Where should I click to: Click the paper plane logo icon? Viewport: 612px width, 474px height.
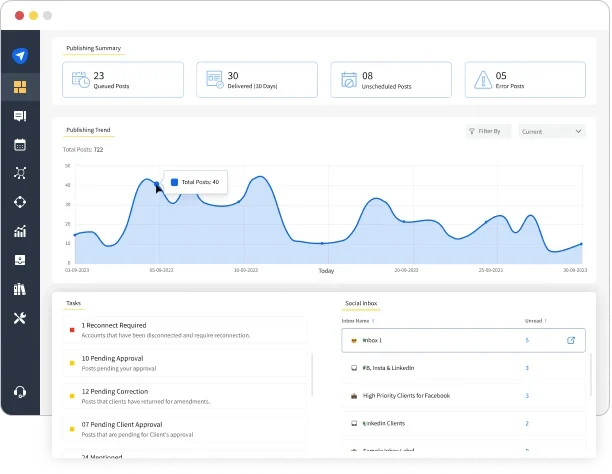pyautogui.click(x=20, y=56)
